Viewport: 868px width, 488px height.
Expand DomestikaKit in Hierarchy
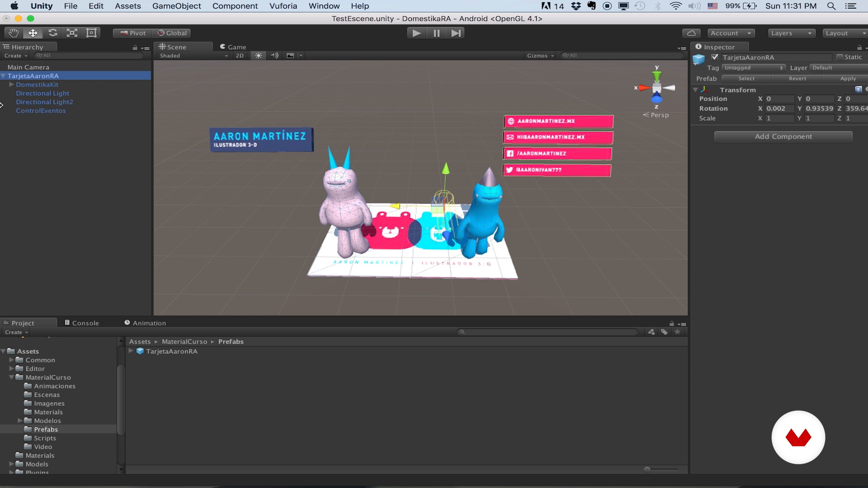point(11,84)
